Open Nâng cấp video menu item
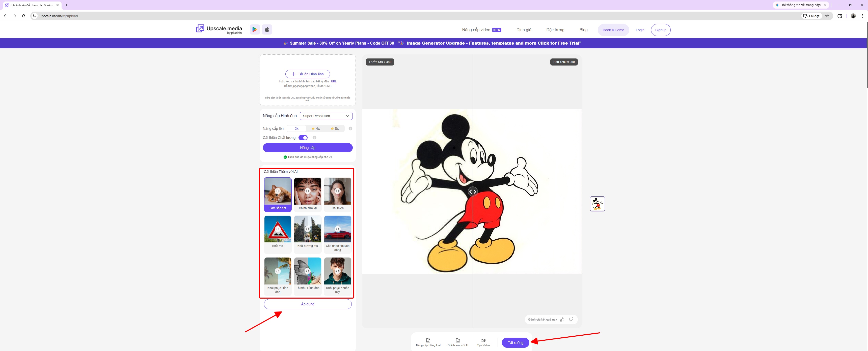This screenshot has width=868, height=351. (481, 30)
